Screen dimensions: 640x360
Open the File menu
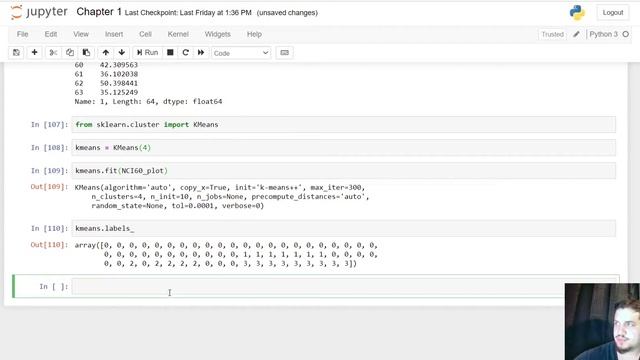[x=22, y=34]
